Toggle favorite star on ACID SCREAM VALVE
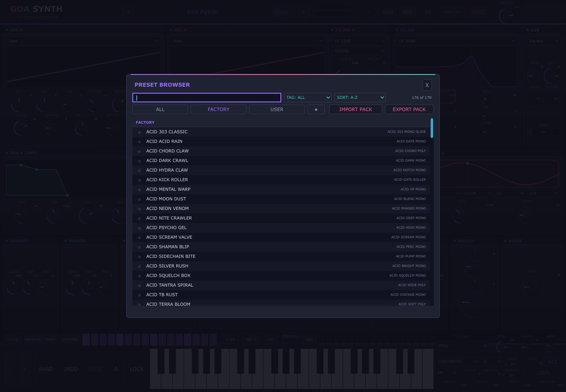The width and height of the screenshot is (566, 392). pos(139,237)
